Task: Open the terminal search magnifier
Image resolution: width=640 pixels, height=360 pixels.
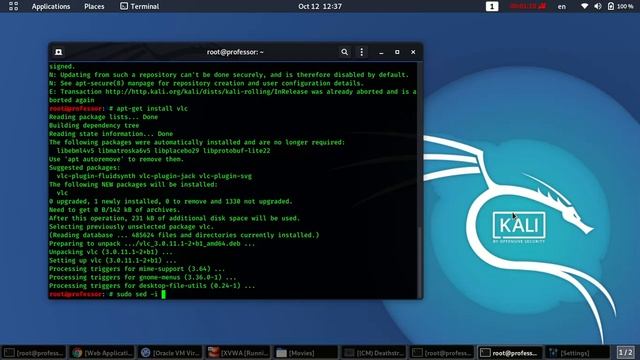Action: point(344,52)
